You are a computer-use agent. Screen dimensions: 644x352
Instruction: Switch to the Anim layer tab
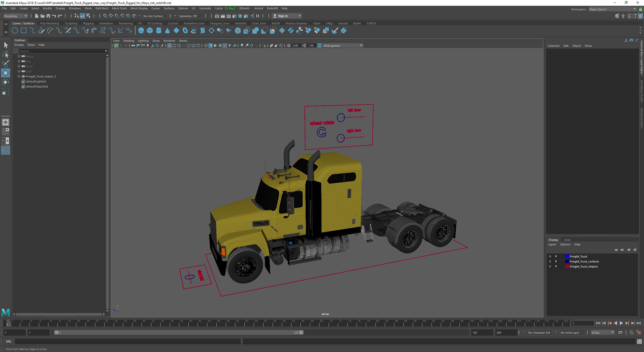[567, 240]
